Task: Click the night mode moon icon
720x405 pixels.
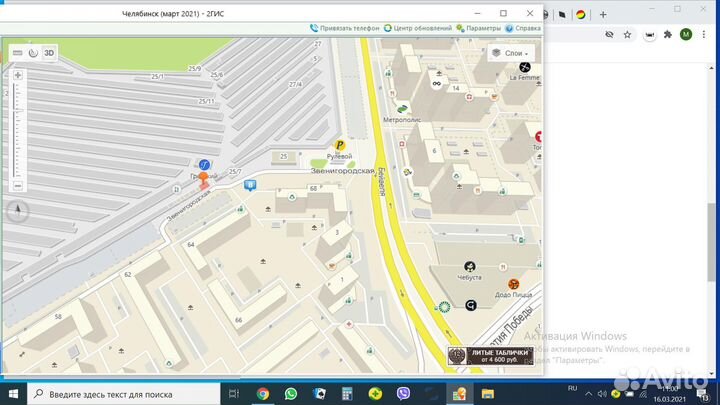Action: click(33, 52)
